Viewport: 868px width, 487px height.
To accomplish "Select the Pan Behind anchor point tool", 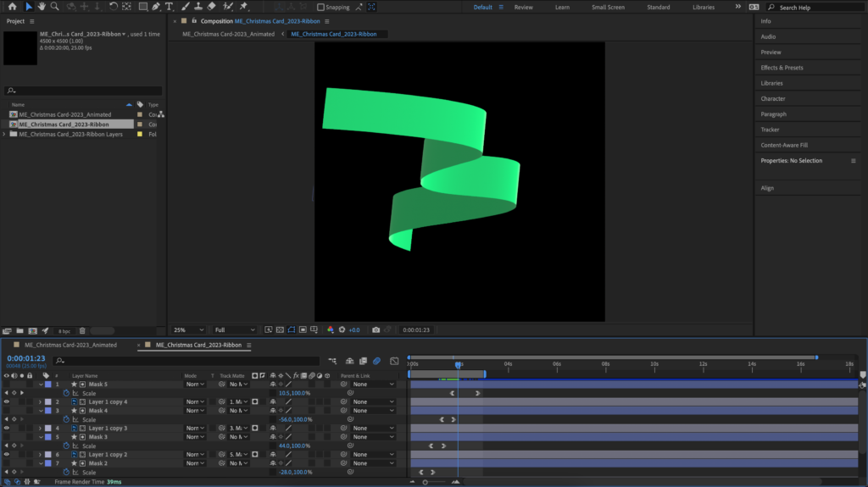I will click(127, 7).
